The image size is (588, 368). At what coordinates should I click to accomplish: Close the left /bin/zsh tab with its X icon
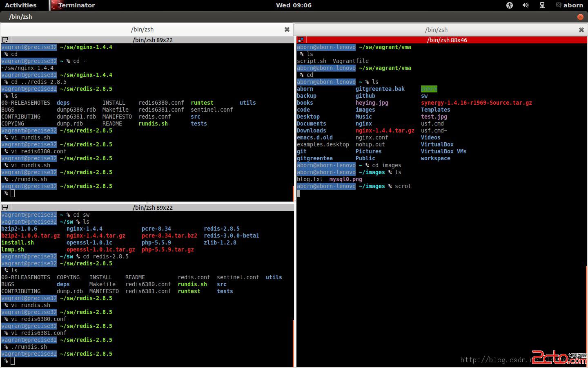point(287,29)
